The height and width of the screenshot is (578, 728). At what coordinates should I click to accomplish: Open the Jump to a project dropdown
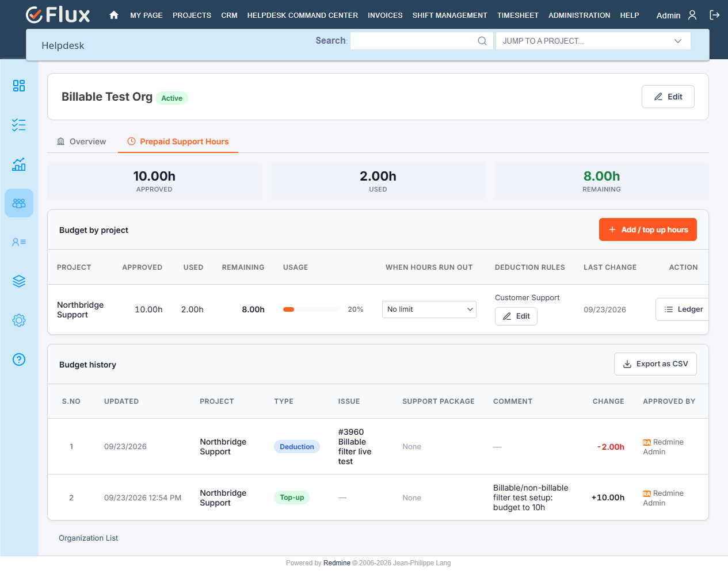pyautogui.click(x=593, y=41)
